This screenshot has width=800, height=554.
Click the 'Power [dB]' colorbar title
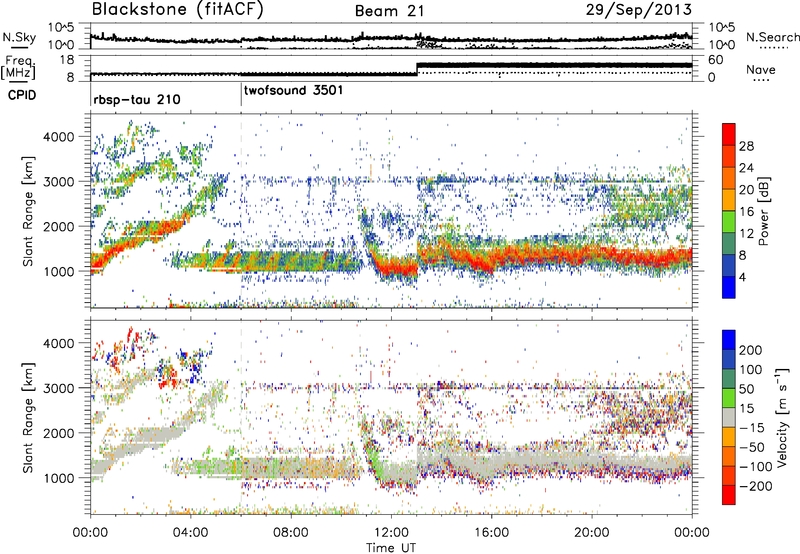763,211
